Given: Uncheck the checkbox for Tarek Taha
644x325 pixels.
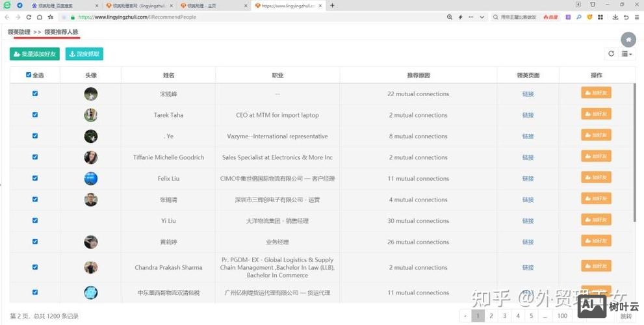Looking at the screenshot, I should pyautogui.click(x=35, y=114).
